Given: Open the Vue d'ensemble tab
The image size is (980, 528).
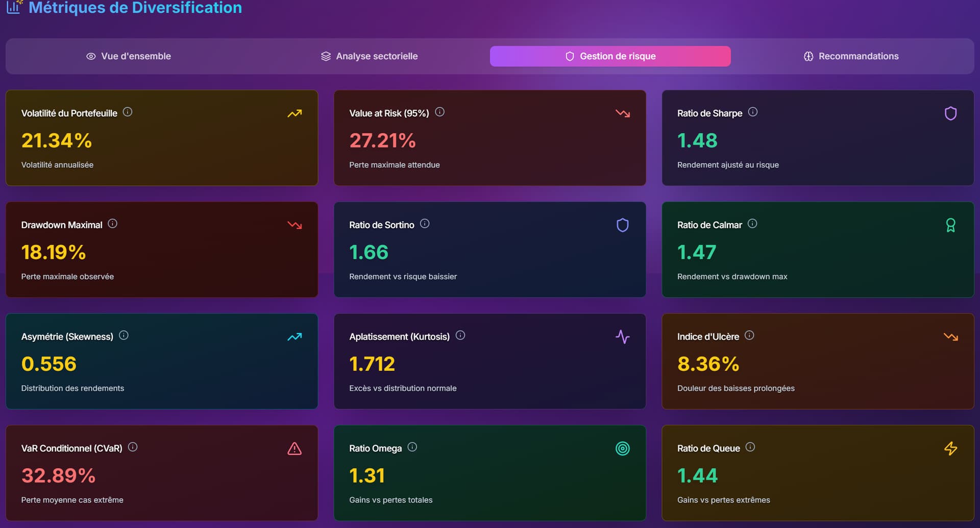Looking at the screenshot, I should pyautogui.click(x=129, y=56).
